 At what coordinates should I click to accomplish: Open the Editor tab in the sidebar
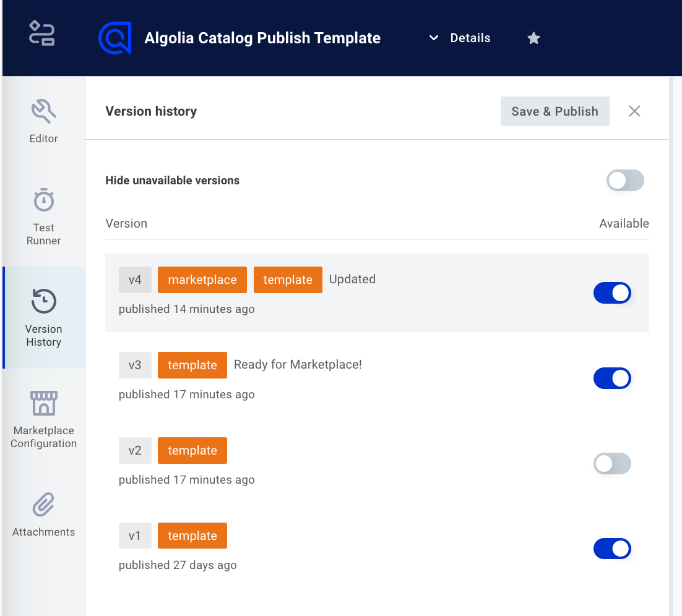pos(43,122)
